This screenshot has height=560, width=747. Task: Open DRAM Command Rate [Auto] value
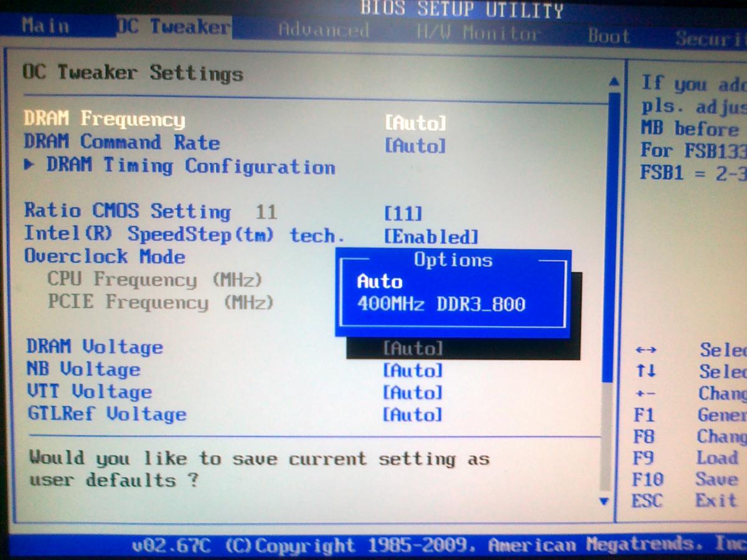415,146
